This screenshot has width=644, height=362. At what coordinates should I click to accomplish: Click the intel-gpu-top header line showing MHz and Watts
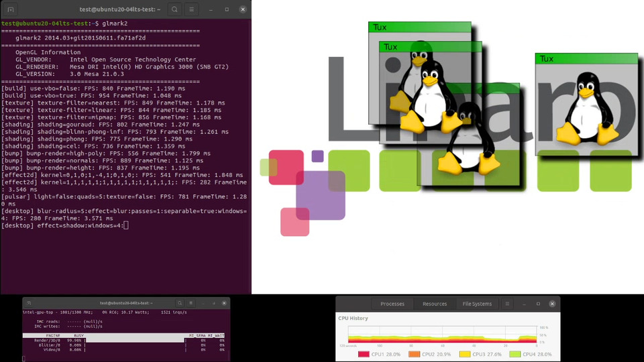(105, 312)
